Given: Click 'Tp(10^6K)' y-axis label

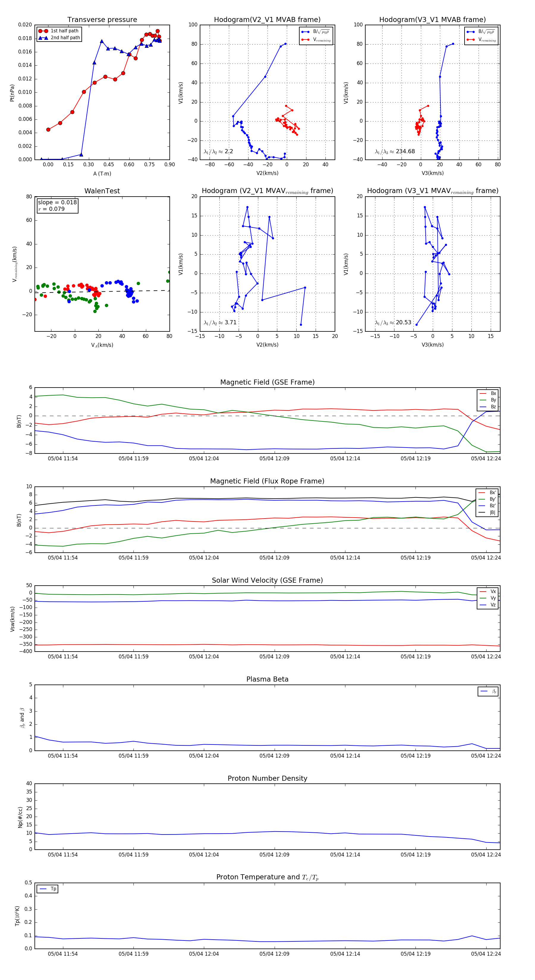Looking at the screenshot, I should click(17, 916).
